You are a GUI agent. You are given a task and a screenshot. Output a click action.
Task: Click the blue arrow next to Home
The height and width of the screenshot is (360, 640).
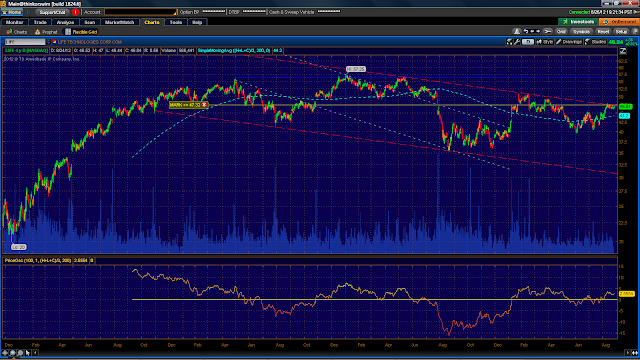coord(29,12)
